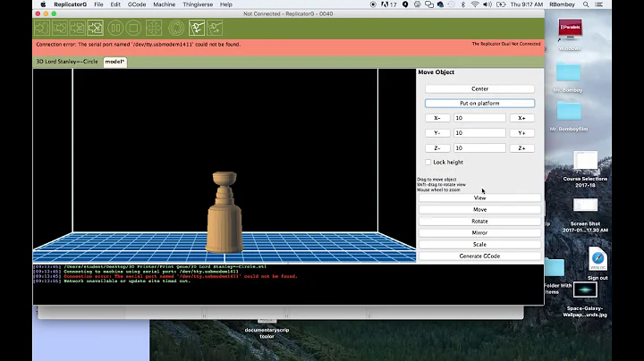The image size is (644, 361).
Task: Open the Scale panel button
Action: pyautogui.click(x=479, y=244)
